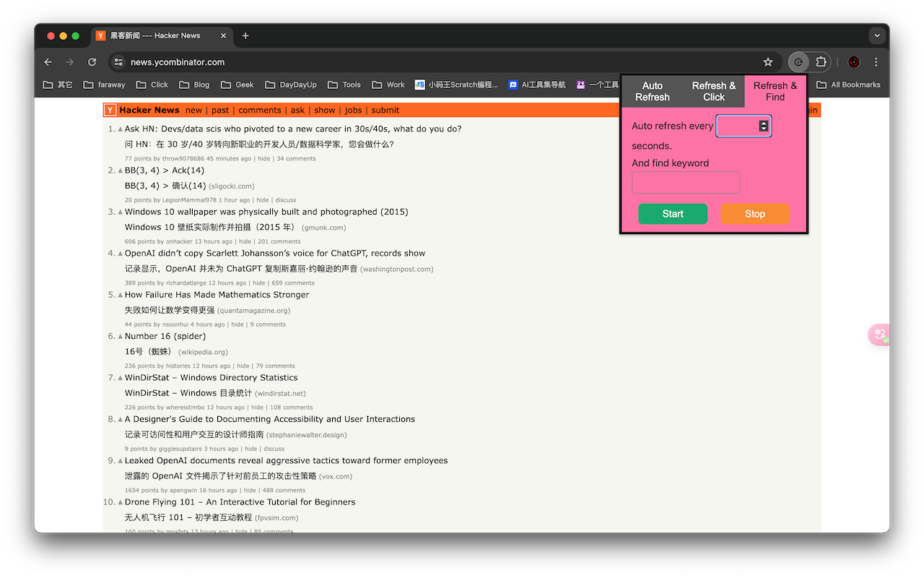Select the 黑客新闻 Hacker News browser tab
This screenshot has height=578, width=924.
162,35
